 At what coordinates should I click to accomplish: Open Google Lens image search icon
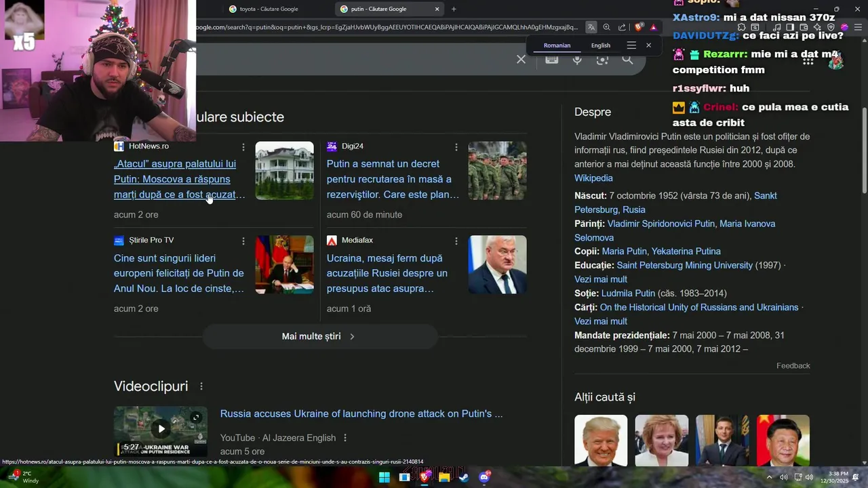(x=602, y=60)
